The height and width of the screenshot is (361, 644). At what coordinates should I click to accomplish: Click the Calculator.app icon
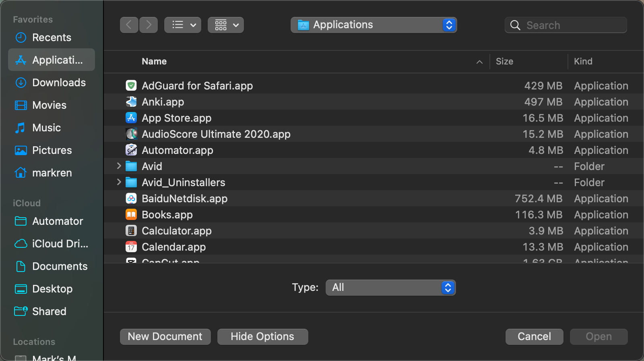pyautogui.click(x=131, y=230)
